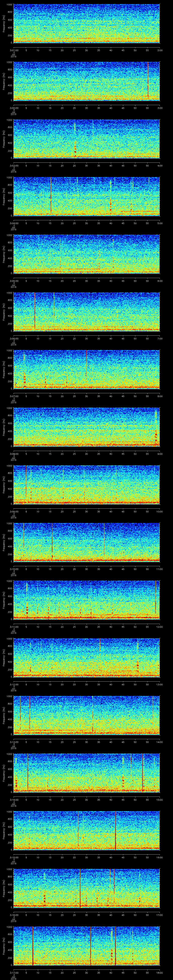Image resolution: width=173 pixels, height=980 pixels.
Task: Click the 2:00 end time label
Action: 160,50
